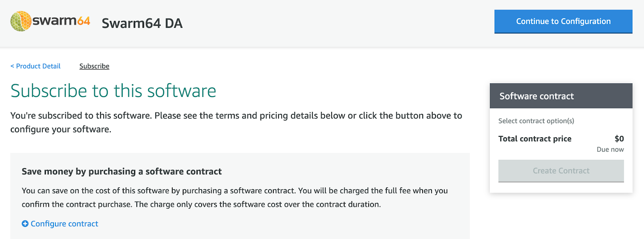The height and width of the screenshot is (239, 644).
Task: Click the Swarm64 DA product title
Action: [x=142, y=23]
